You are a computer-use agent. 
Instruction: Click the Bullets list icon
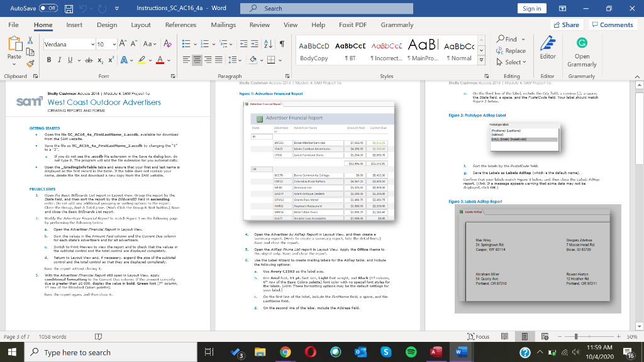tap(186, 44)
